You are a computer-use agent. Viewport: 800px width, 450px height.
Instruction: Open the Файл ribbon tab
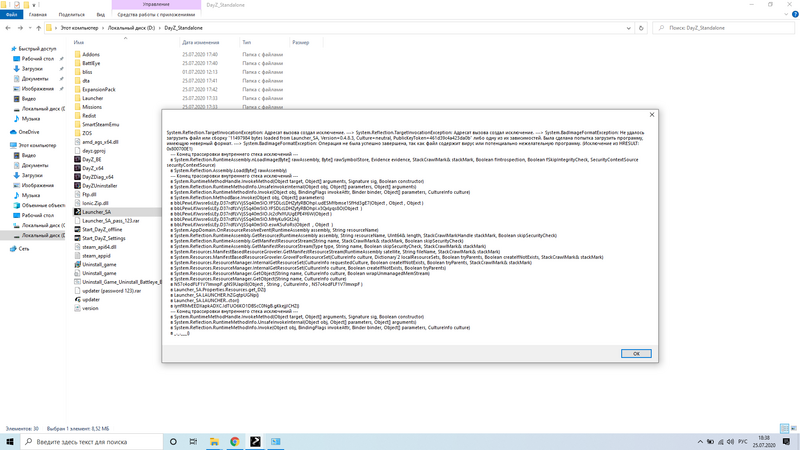click(11, 15)
